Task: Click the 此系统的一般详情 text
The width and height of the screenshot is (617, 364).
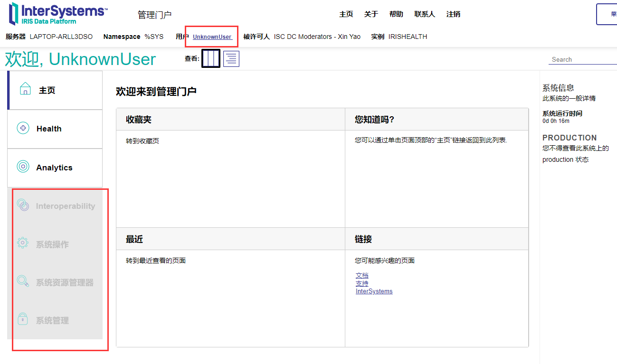Action: (569, 98)
